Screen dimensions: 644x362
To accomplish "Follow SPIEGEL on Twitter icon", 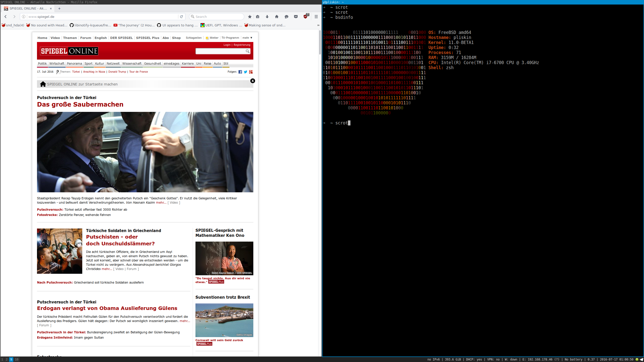I will tap(246, 72).
